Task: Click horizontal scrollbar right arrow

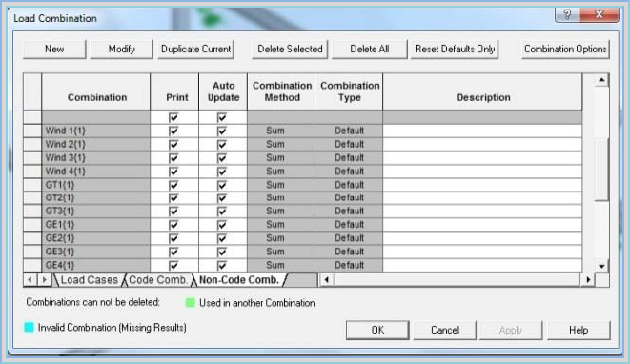Action: point(588,279)
